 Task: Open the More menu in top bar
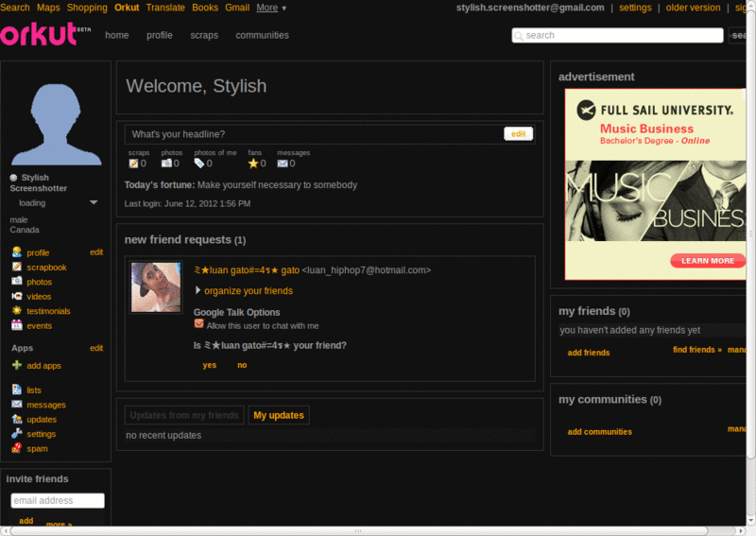pos(271,8)
